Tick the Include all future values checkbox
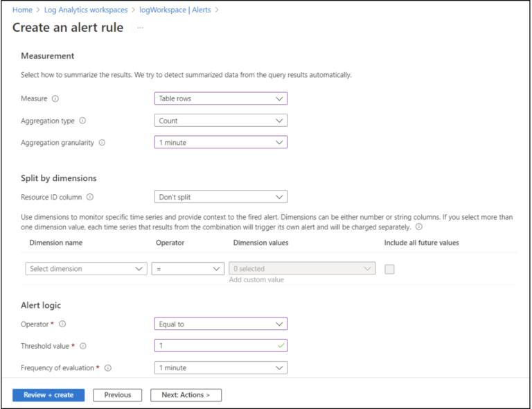 (389, 269)
